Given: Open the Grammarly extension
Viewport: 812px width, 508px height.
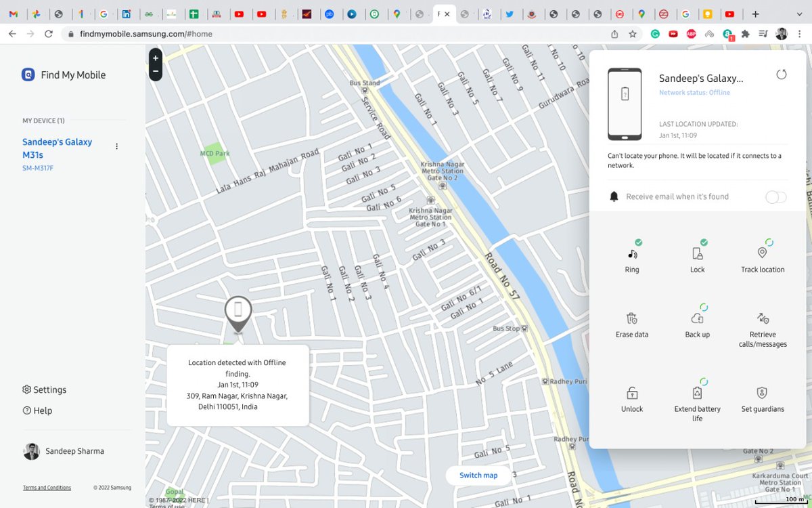Looking at the screenshot, I should pos(655,34).
